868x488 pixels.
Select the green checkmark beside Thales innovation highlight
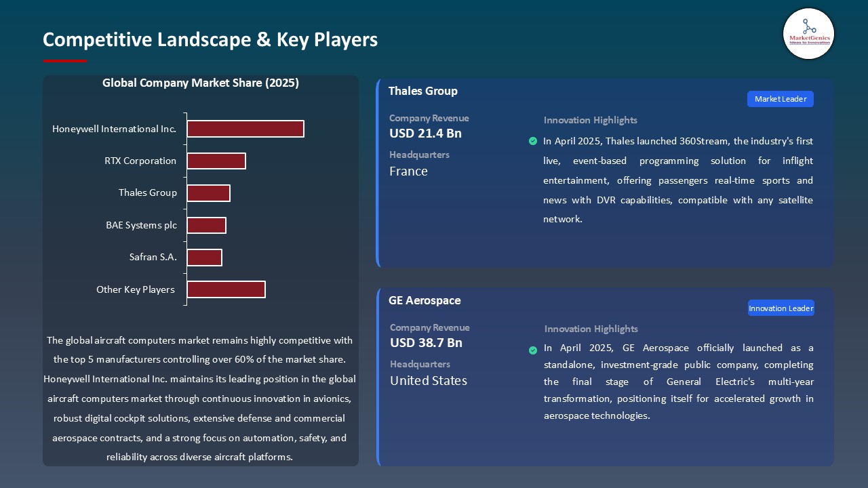(x=533, y=141)
